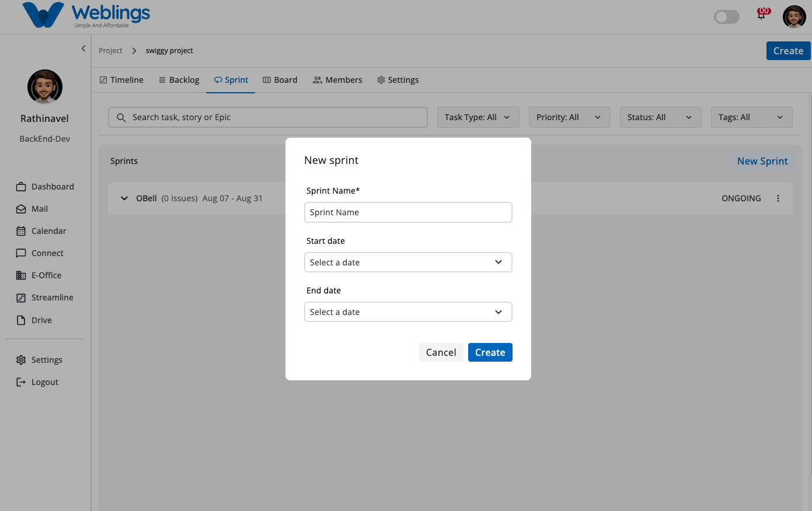812x511 pixels.
Task: Open the Start date dropdown
Action: click(408, 262)
